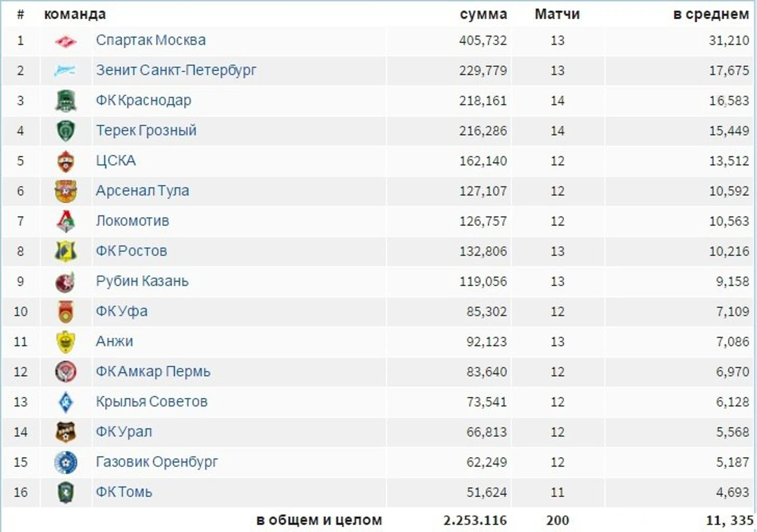757x532 pixels.
Task: Open the ФК Амкар Пермь link
Action: (153, 371)
